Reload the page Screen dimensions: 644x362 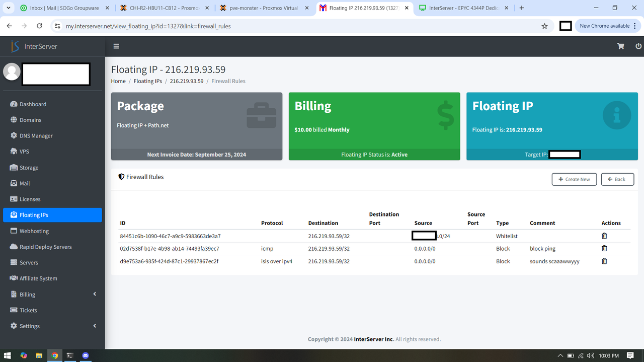[39, 26]
